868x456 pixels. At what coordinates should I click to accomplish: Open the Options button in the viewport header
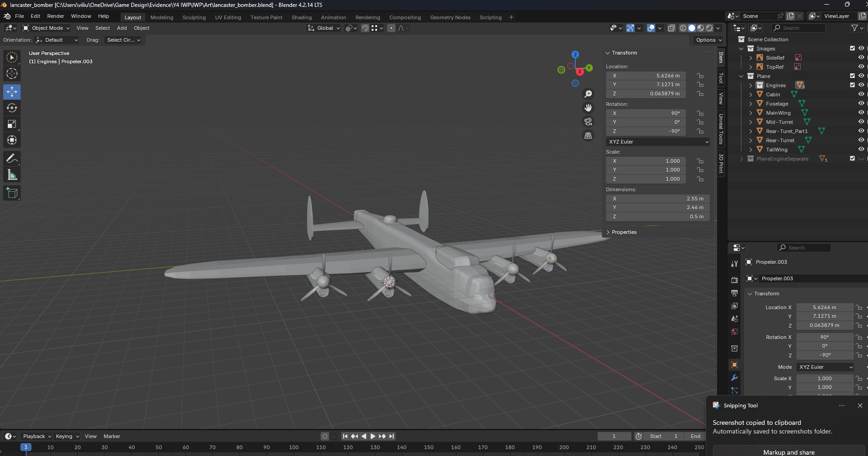pyautogui.click(x=707, y=40)
